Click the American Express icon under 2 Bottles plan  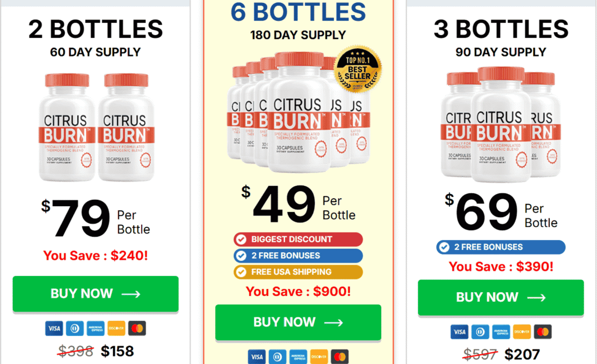[x=95, y=328]
